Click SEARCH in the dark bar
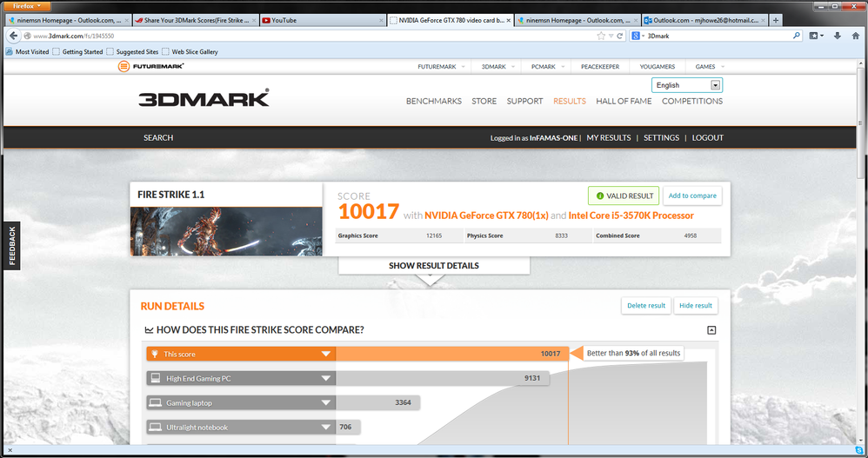 158,137
